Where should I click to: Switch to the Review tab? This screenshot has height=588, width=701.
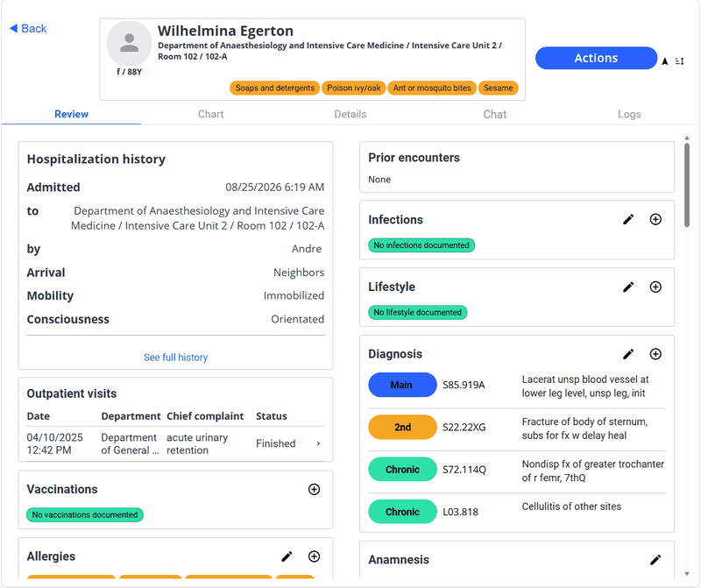click(72, 114)
